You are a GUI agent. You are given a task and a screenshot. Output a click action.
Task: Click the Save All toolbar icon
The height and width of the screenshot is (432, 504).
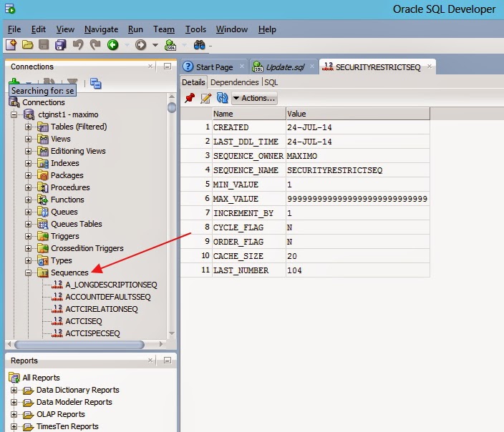[x=60, y=45]
